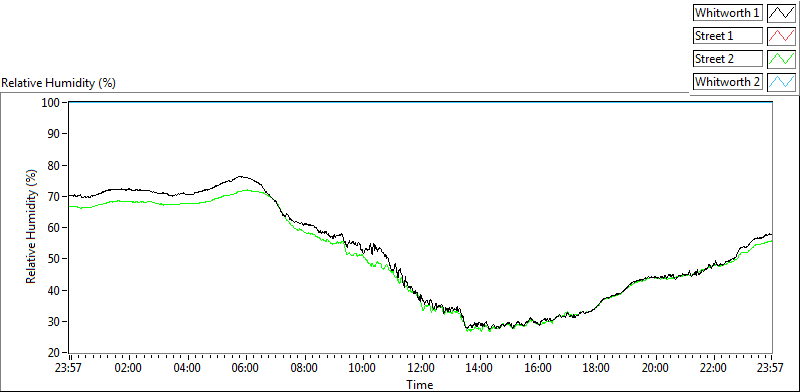This screenshot has width=800, height=392.
Task: Click the 20 value on the Y axis
Action: tap(55, 353)
